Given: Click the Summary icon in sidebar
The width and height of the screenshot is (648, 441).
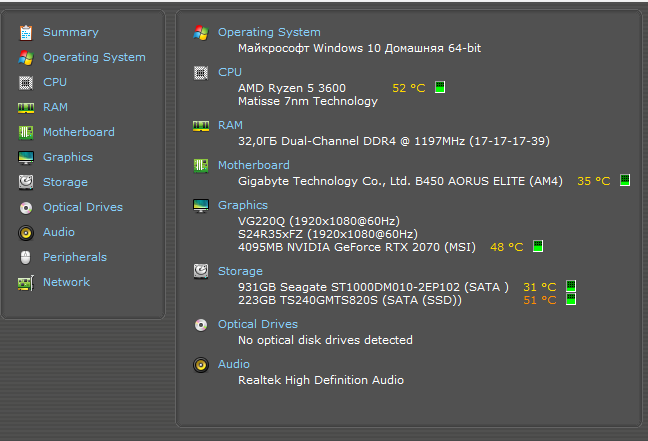Looking at the screenshot, I should point(25,32).
